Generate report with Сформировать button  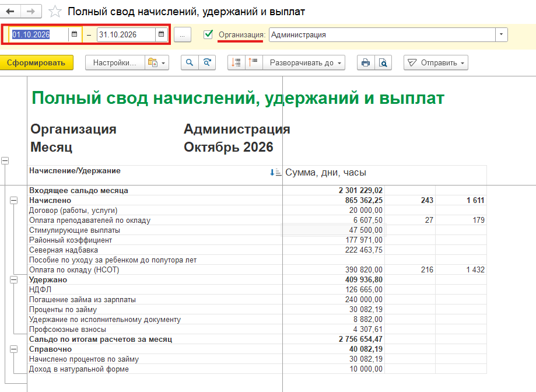(36, 63)
